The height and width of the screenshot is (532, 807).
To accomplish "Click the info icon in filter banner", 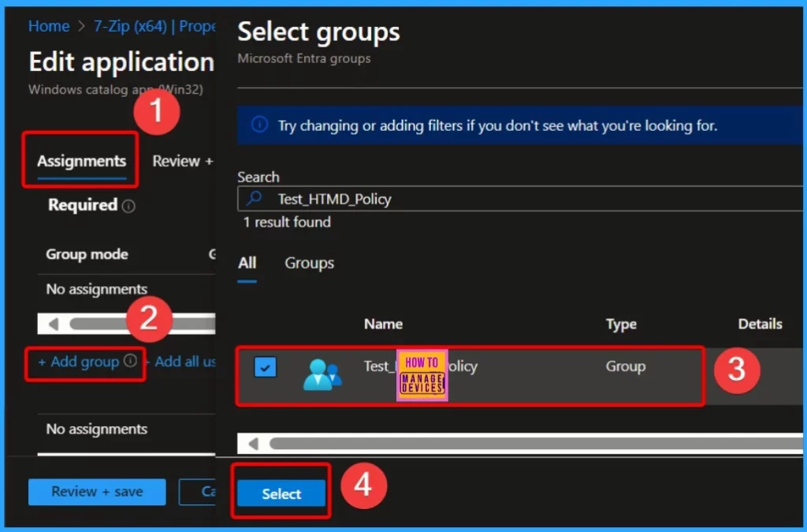I will click(x=259, y=125).
